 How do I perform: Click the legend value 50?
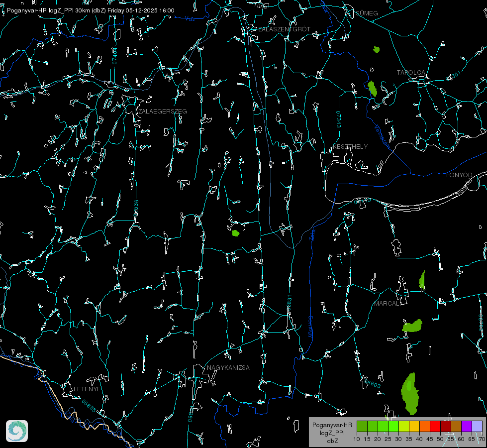click(x=440, y=440)
